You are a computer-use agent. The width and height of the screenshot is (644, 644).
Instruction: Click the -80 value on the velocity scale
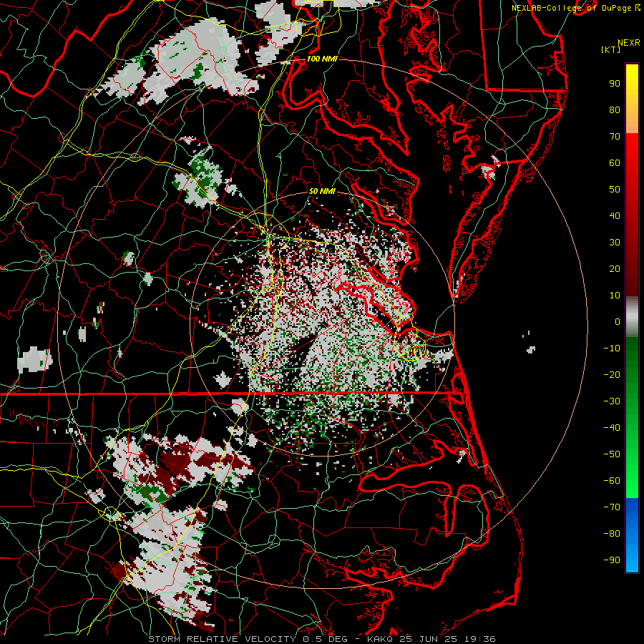[612, 534]
